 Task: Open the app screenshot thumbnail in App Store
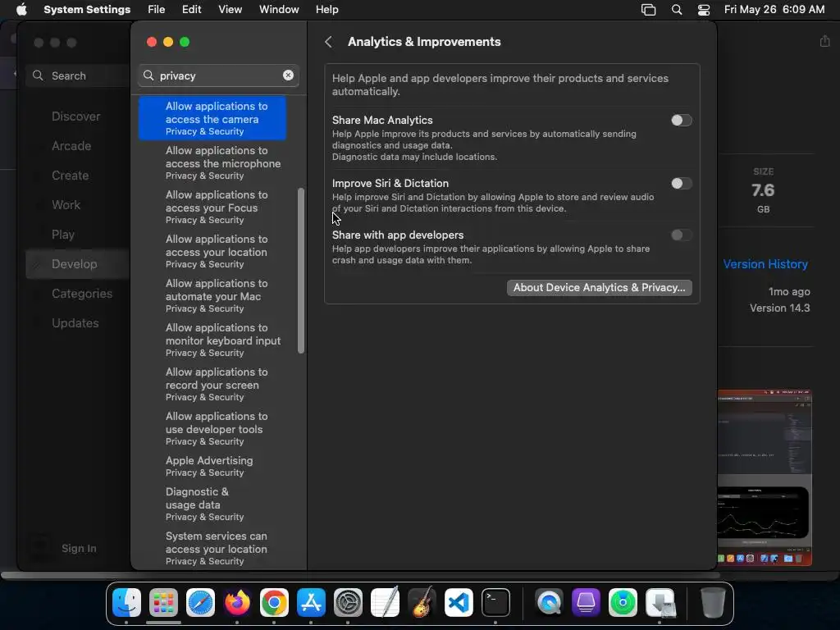[765, 478]
